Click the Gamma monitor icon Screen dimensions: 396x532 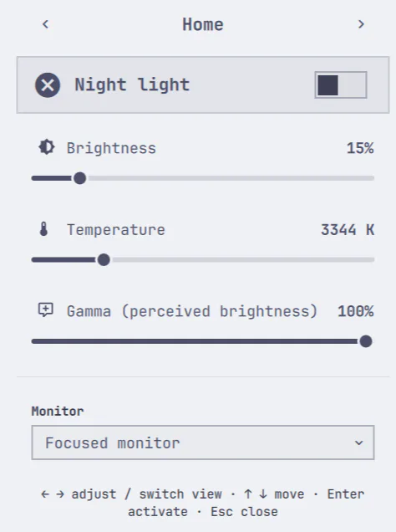tap(46, 310)
